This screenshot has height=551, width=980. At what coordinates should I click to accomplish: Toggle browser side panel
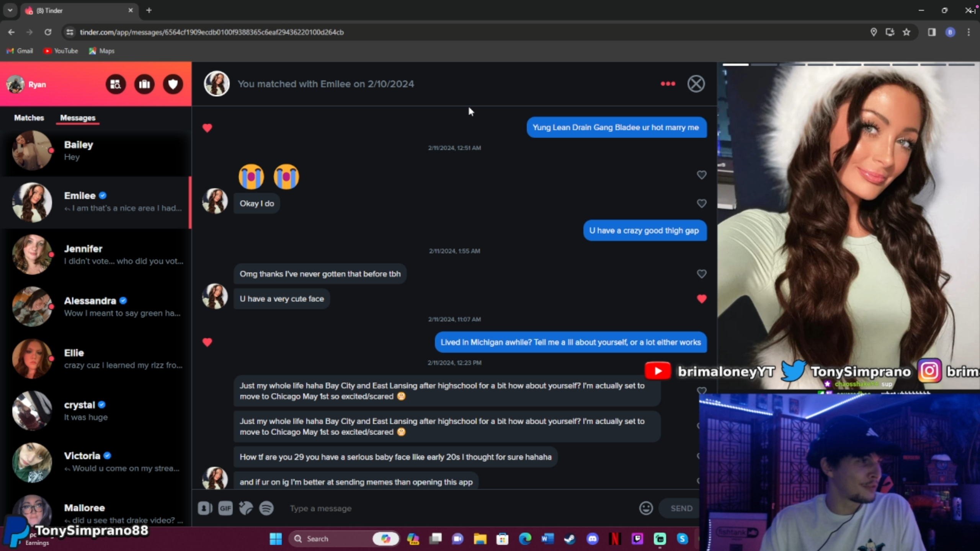932,32
